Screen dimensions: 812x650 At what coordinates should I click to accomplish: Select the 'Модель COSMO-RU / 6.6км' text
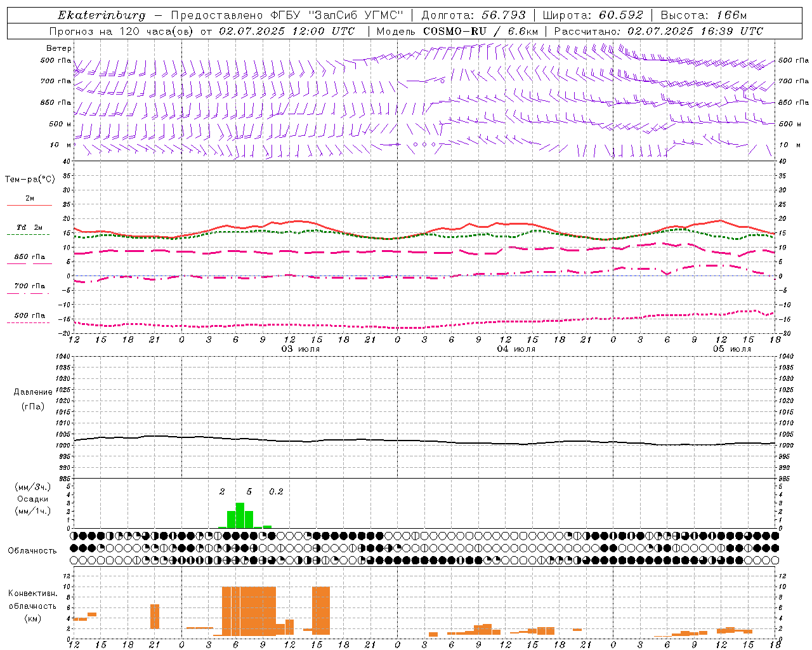point(457,31)
